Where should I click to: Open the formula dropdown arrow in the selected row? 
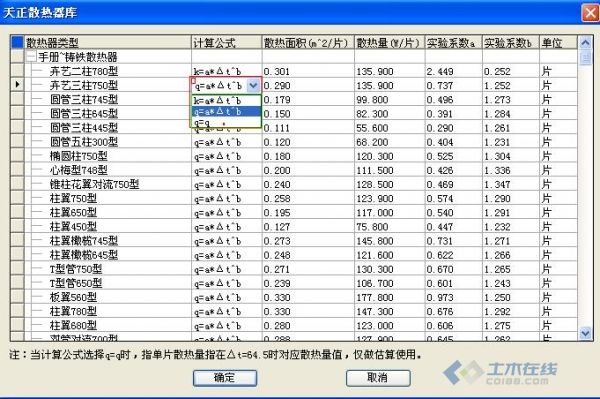(x=253, y=86)
